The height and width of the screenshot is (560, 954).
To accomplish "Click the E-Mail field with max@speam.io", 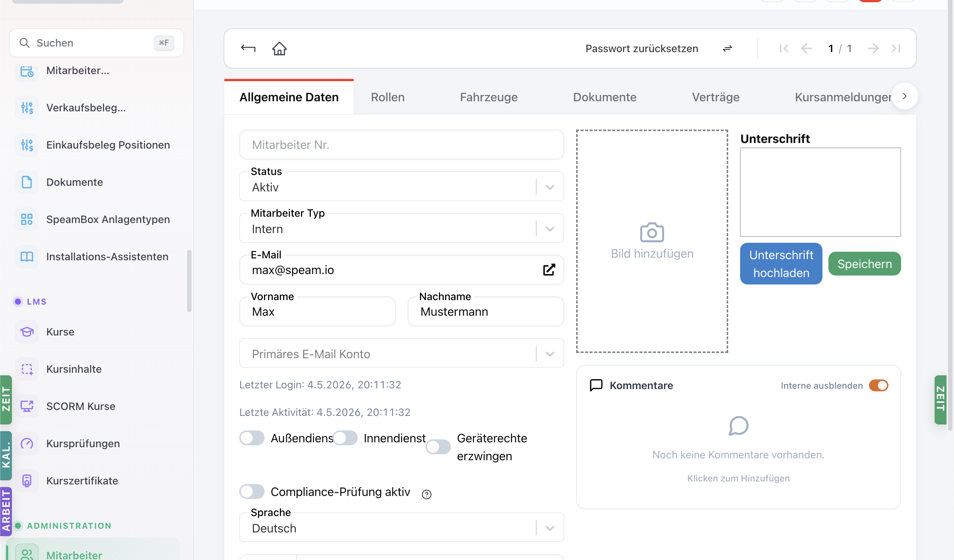I will [401, 270].
